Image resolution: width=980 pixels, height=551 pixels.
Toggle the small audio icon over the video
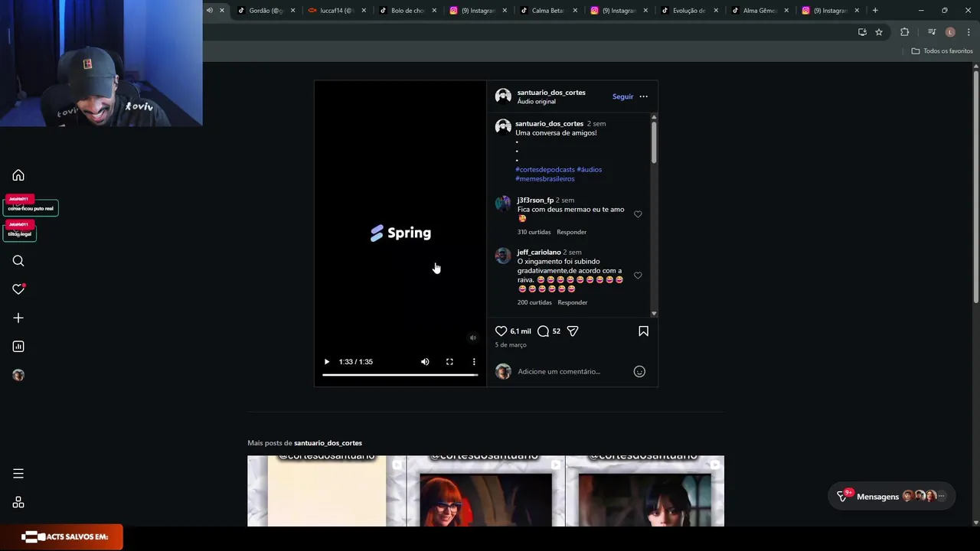(x=472, y=337)
